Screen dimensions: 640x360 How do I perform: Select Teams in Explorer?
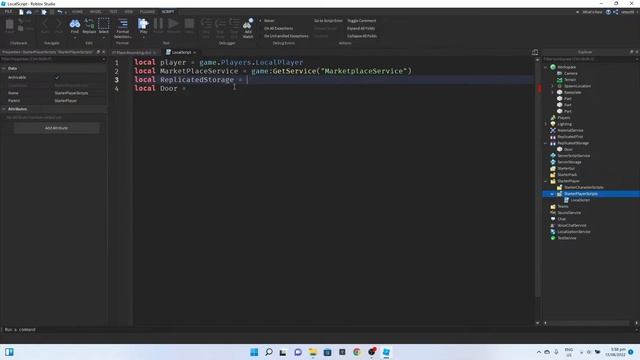coord(562,207)
